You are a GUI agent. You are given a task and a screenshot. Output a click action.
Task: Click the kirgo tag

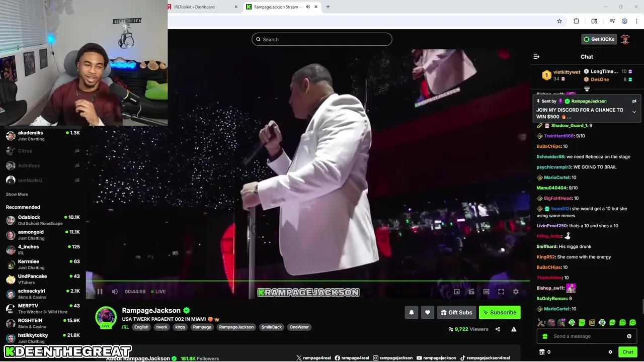pos(180,327)
